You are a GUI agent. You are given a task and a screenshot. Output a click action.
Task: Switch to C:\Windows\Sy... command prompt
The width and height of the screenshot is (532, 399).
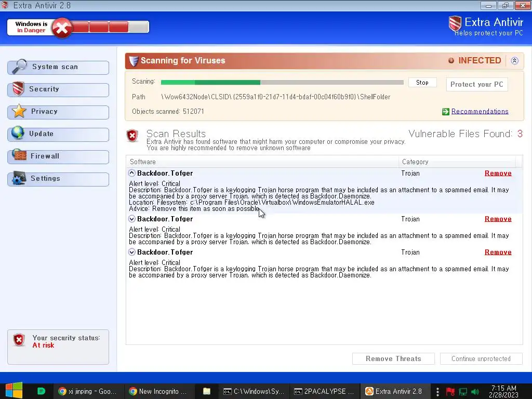click(254, 391)
